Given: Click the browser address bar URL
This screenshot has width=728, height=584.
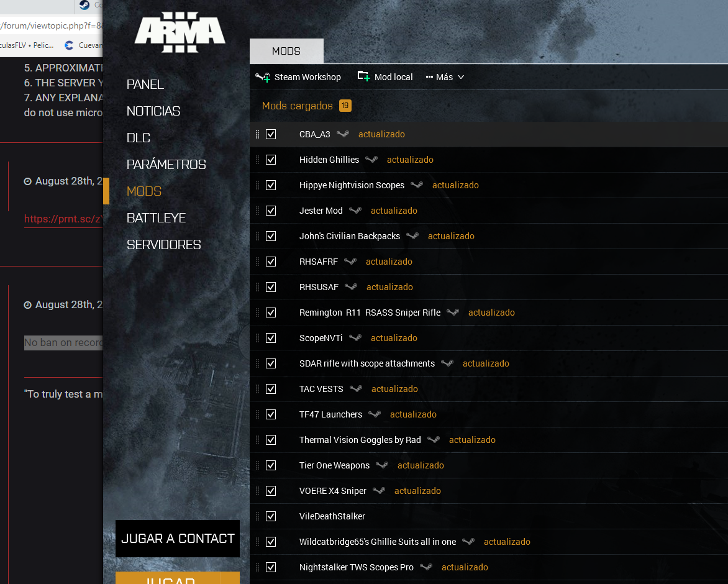Looking at the screenshot, I should click(x=51, y=25).
